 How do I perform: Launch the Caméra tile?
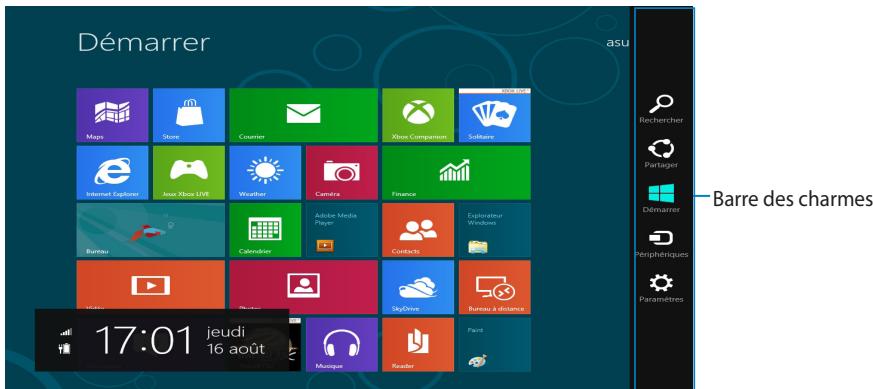tap(342, 173)
